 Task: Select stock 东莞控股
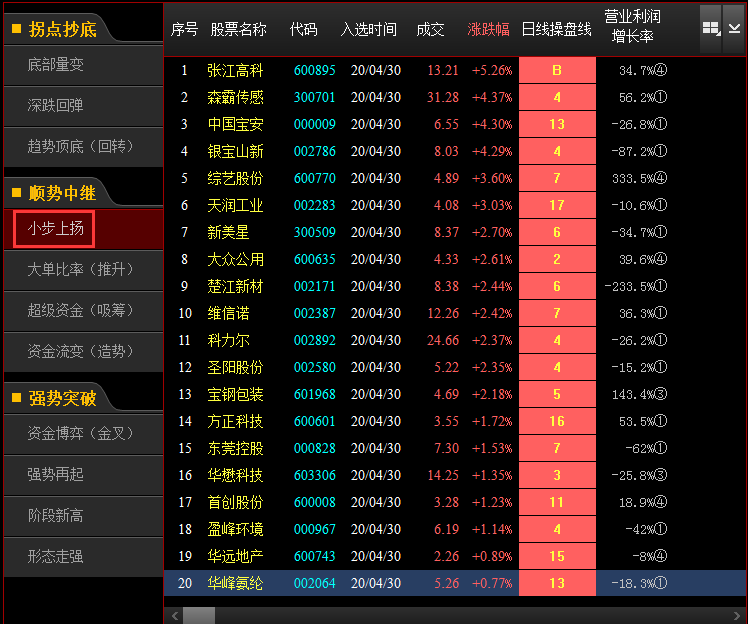[x=235, y=448]
